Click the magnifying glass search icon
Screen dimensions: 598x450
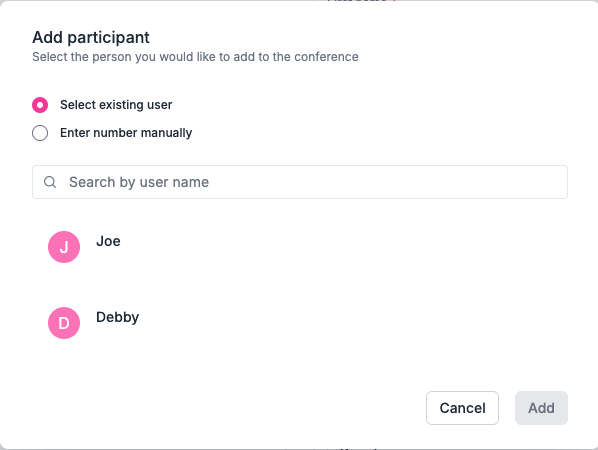click(50, 182)
